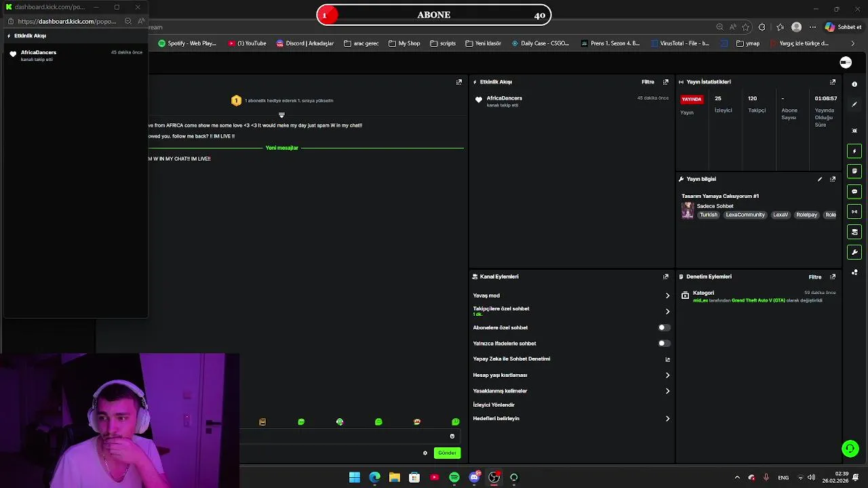Pop out the Yayın İstatistikleri panel

pos(833,82)
